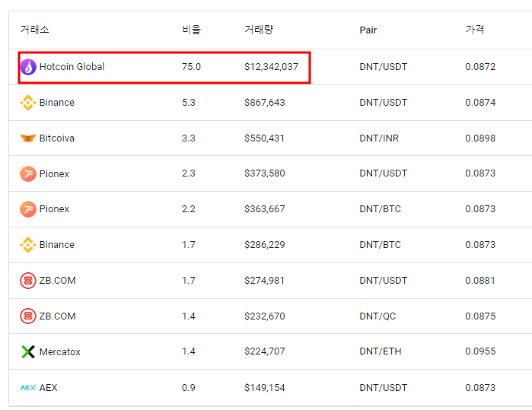Click ZB.COM logo in the DNT/QC row
Screen dimensions: 532x410
[28, 316]
